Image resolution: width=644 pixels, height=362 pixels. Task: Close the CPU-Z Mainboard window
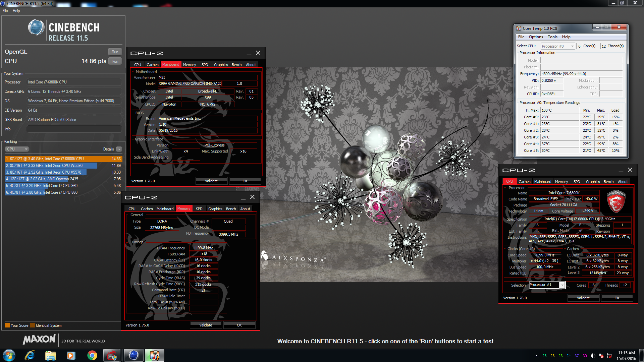point(258,53)
